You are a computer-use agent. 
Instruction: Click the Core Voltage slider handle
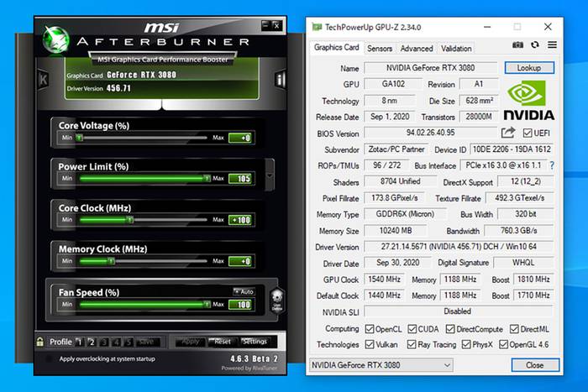(x=79, y=138)
